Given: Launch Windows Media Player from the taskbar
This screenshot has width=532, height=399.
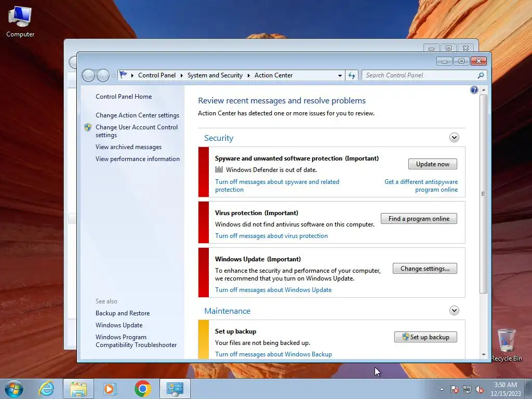Looking at the screenshot, I should [110, 389].
